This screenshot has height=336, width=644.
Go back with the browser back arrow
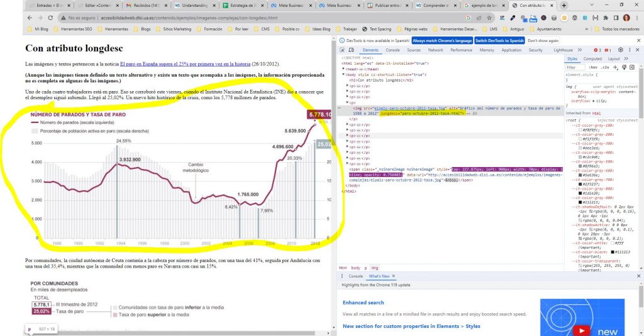(30, 18)
